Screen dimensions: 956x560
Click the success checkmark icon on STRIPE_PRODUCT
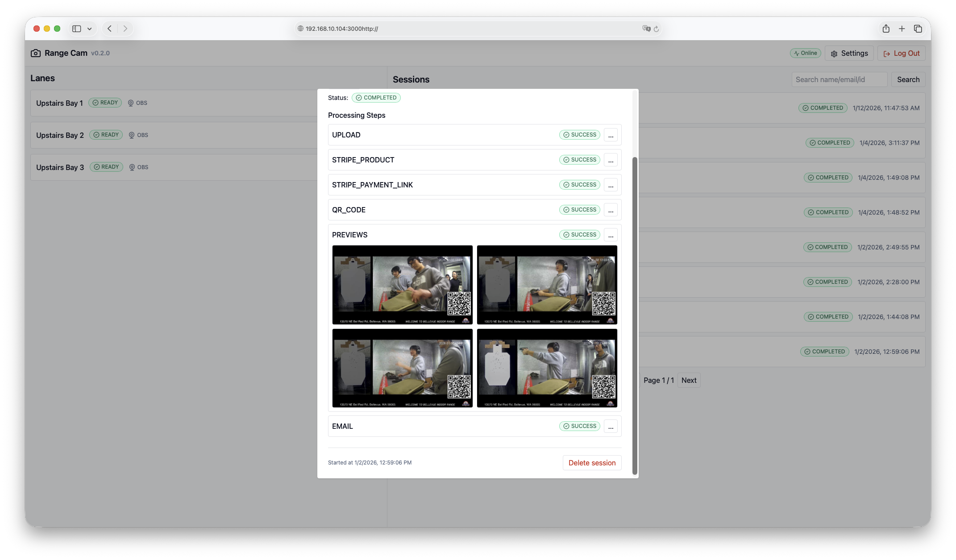tap(566, 159)
